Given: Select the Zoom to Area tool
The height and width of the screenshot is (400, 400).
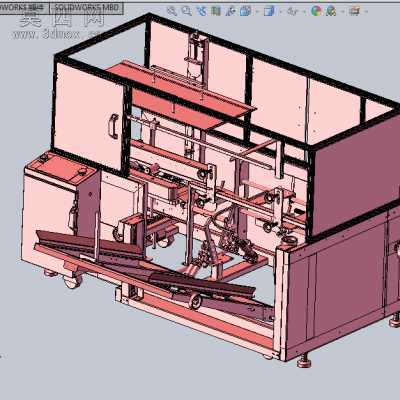Looking at the screenshot, I should tap(187, 11).
